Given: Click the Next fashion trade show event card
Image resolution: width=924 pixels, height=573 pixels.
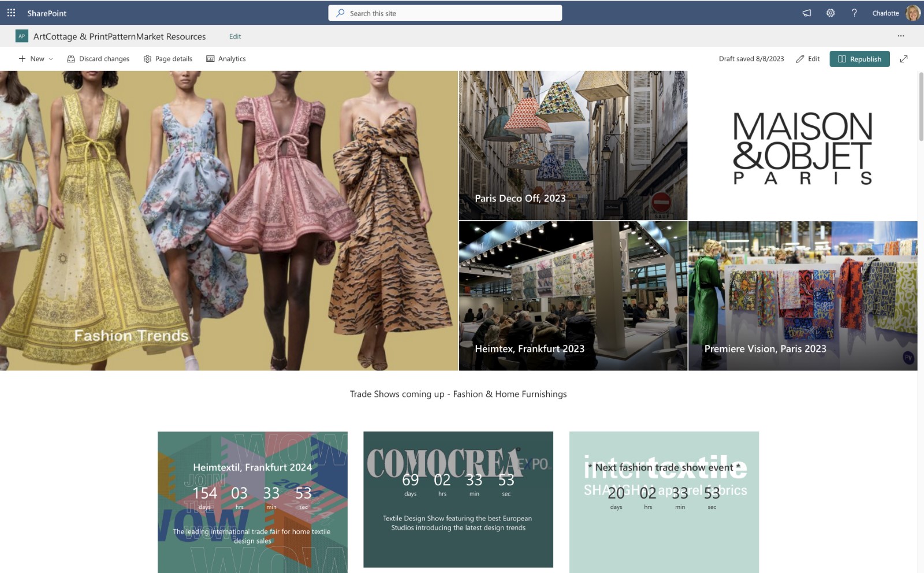Looking at the screenshot, I should tap(664, 502).
